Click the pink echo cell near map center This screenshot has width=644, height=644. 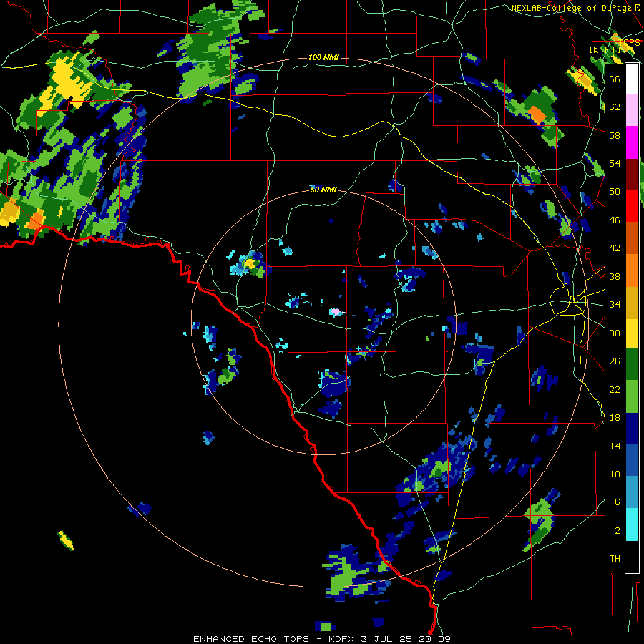[336, 312]
